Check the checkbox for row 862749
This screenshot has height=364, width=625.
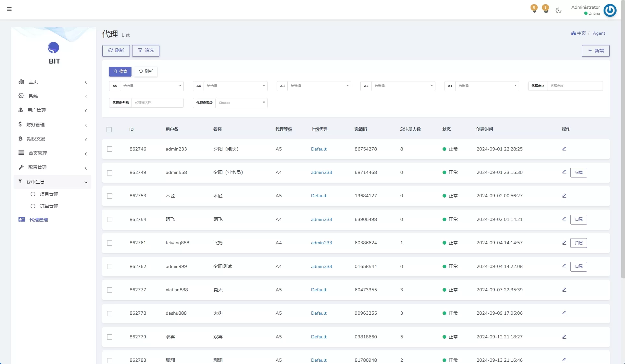110,173
